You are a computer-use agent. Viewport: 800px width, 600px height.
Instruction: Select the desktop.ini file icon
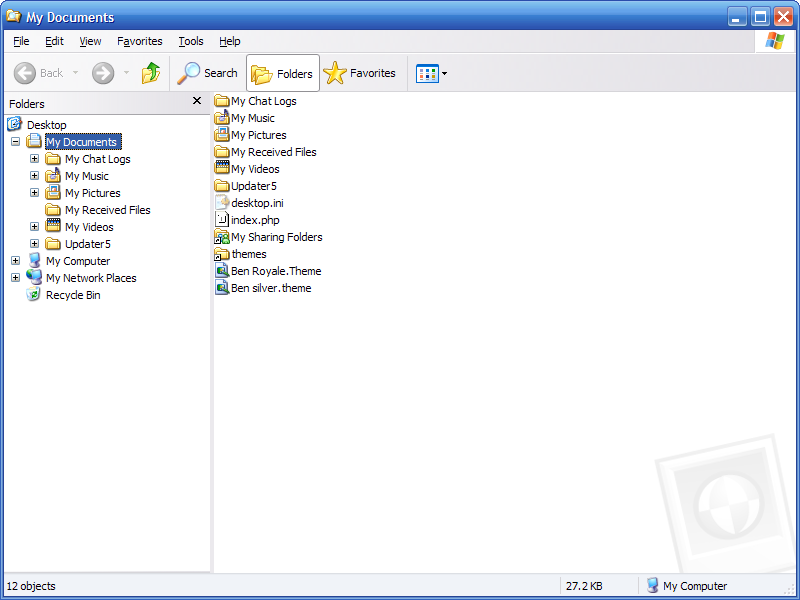tap(222, 203)
